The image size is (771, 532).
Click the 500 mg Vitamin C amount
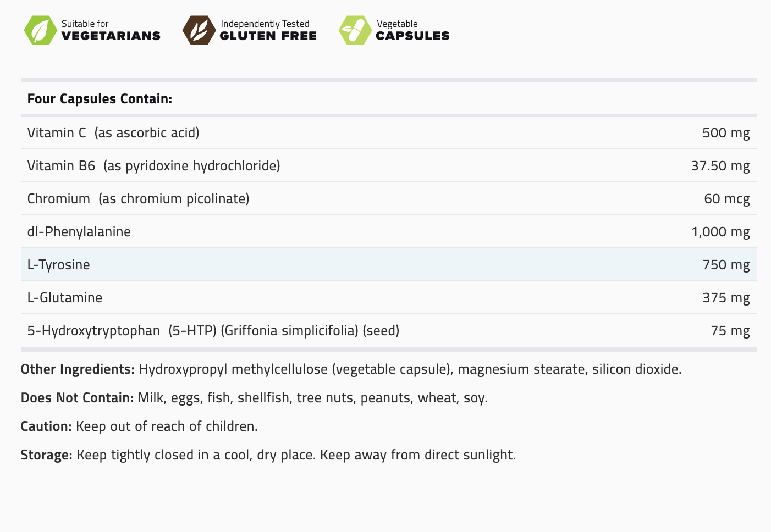pyautogui.click(x=725, y=132)
